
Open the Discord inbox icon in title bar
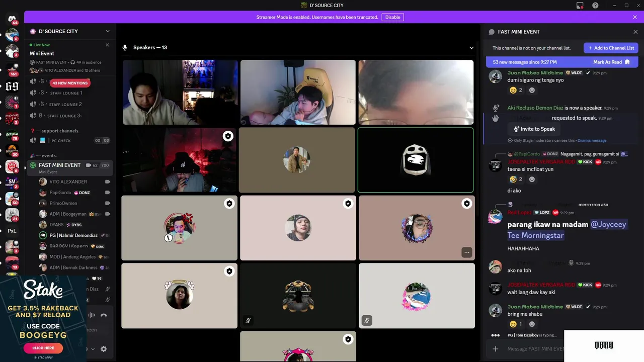[580, 6]
